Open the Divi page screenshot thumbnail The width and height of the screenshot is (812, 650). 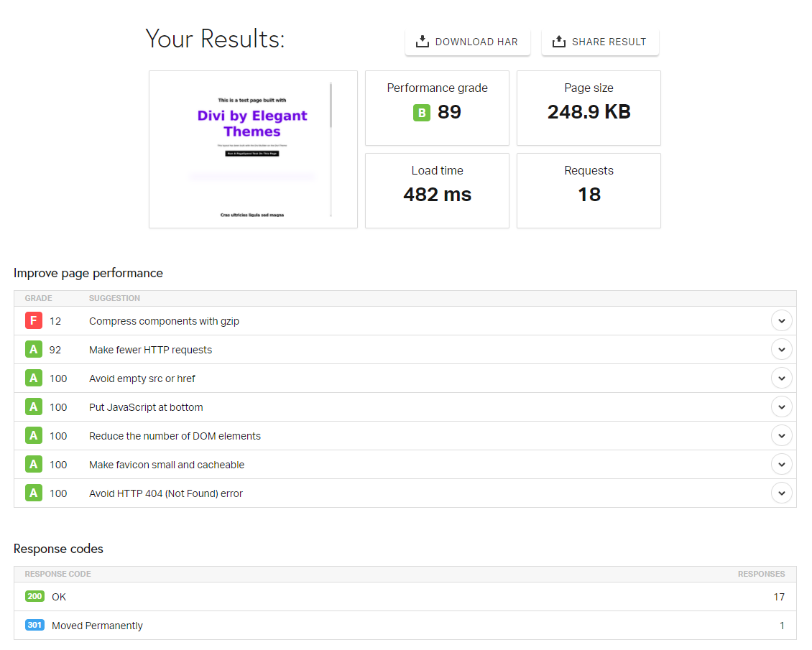pos(253,149)
